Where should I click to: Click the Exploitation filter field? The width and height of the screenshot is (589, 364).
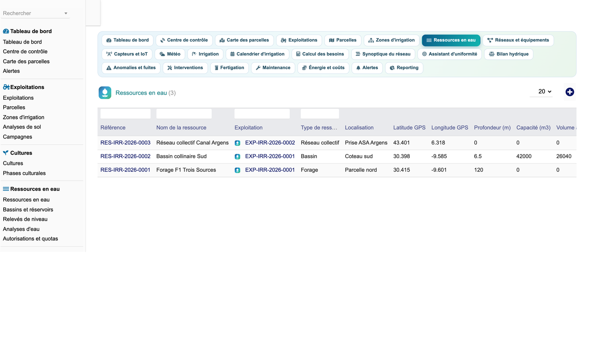point(262,114)
